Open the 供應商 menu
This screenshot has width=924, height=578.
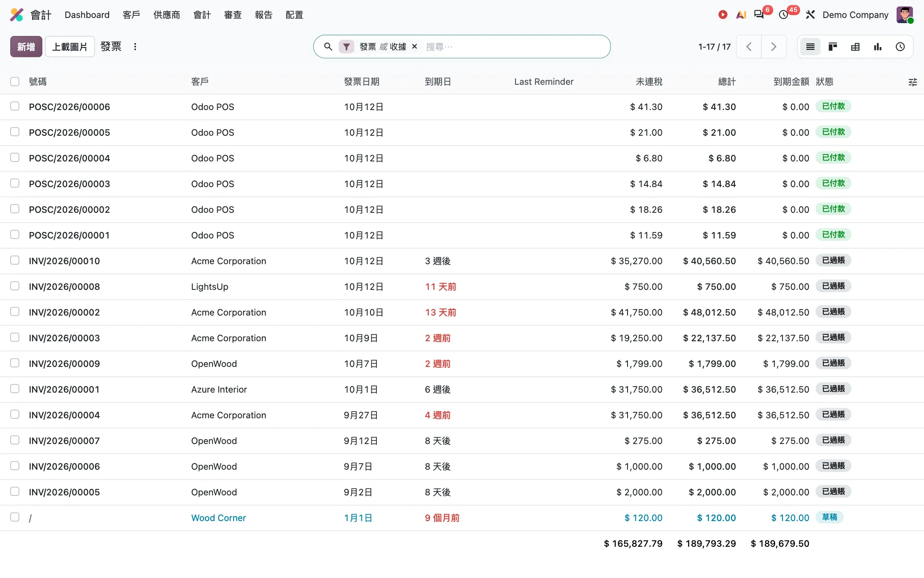point(167,15)
